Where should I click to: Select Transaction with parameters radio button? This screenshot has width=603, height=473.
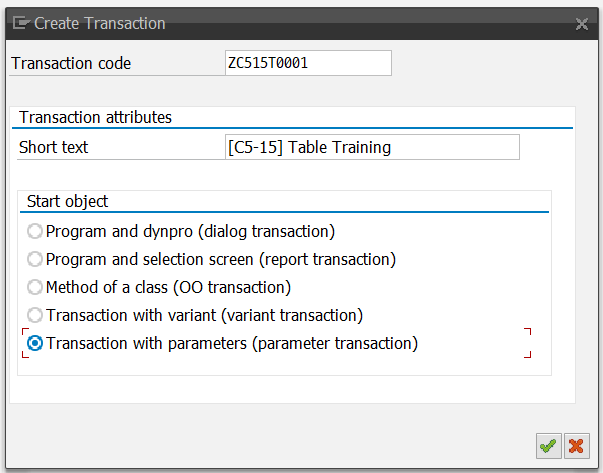[x=35, y=343]
